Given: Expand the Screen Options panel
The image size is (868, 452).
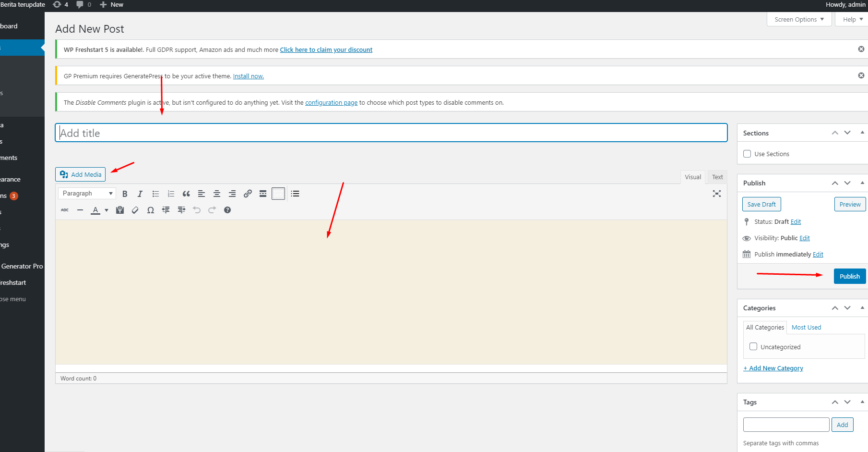Looking at the screenshot, I should (x=799, y=19).
